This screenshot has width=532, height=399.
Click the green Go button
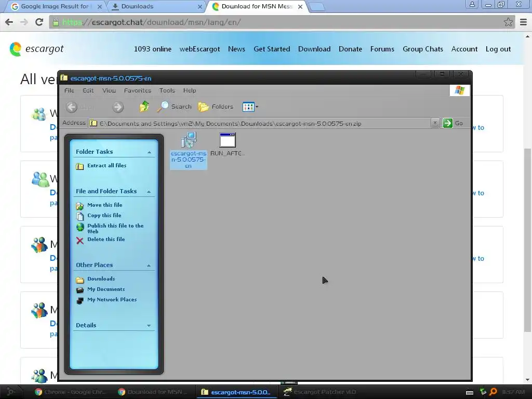(x=453, y=123)
